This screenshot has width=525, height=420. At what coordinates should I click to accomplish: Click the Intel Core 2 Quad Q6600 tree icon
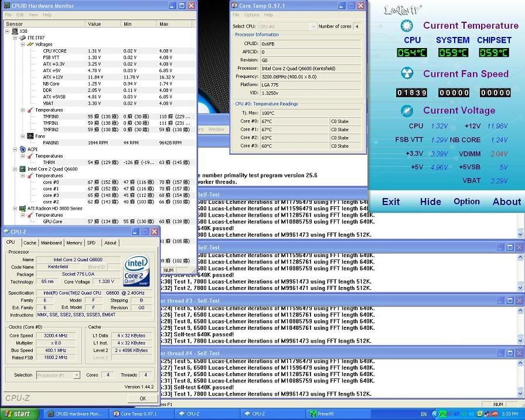22,169
